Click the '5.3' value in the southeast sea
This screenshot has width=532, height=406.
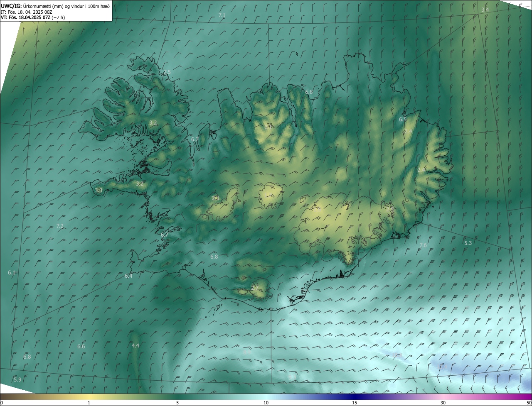click(x=468, y=243)
